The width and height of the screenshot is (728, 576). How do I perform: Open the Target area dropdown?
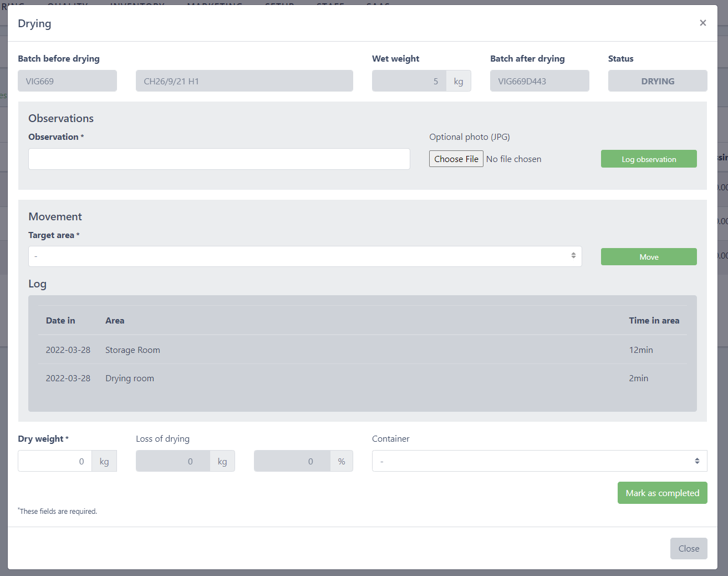coord(304,256)
